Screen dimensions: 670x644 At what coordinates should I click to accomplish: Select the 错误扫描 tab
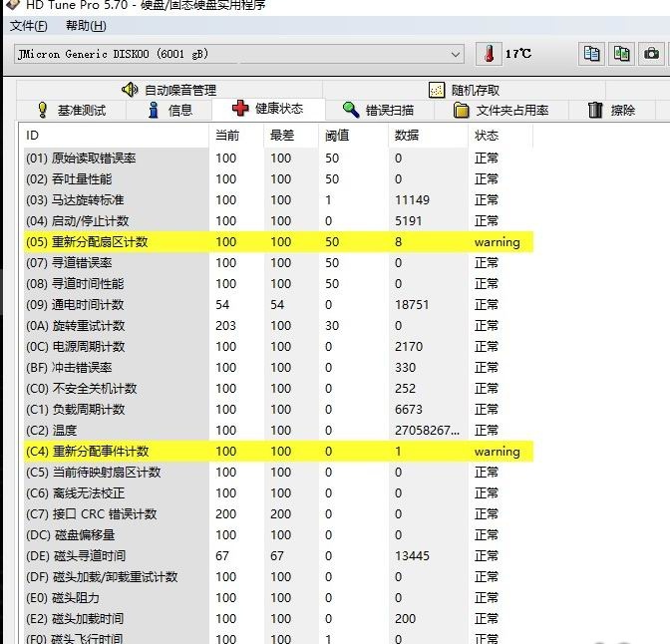click(378, 110)
